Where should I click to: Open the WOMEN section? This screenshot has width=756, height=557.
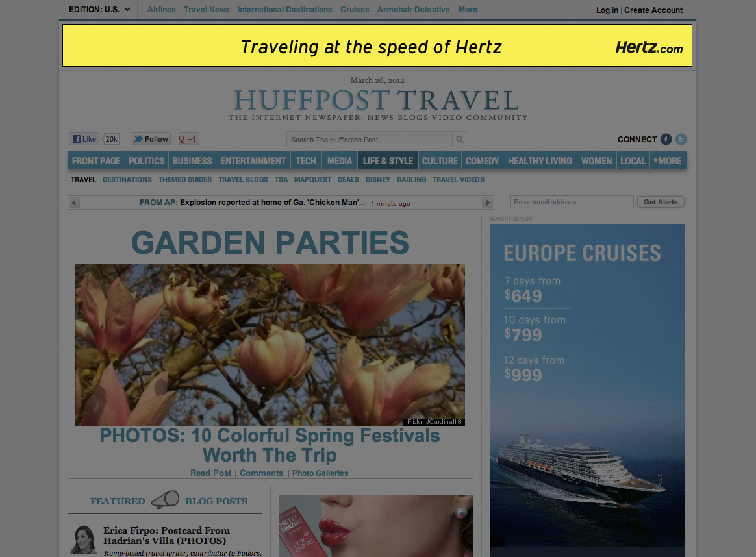click(x=596, y=161)
